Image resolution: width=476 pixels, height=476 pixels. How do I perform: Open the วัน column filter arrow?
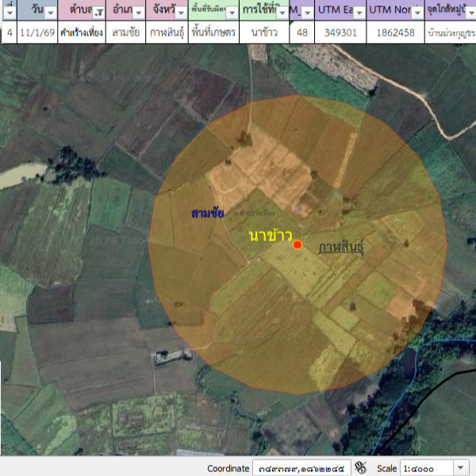(x=49, y=13)
